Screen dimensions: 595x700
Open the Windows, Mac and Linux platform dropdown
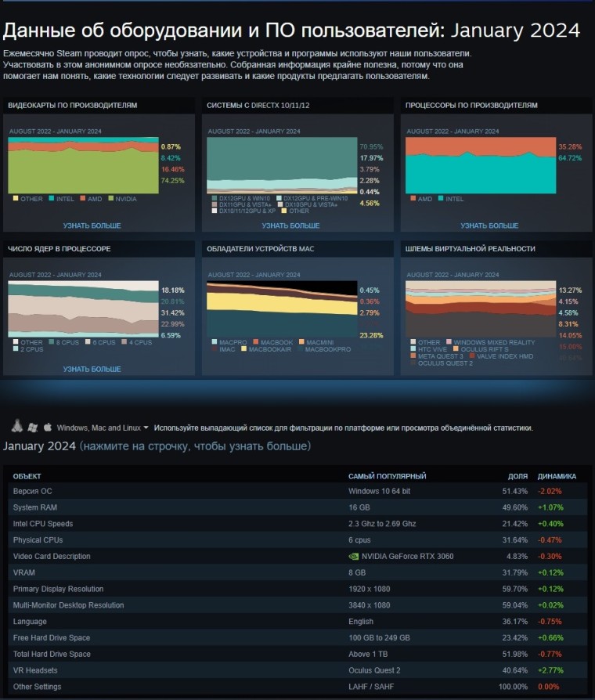pyautogui.click(x=103, y=428)
